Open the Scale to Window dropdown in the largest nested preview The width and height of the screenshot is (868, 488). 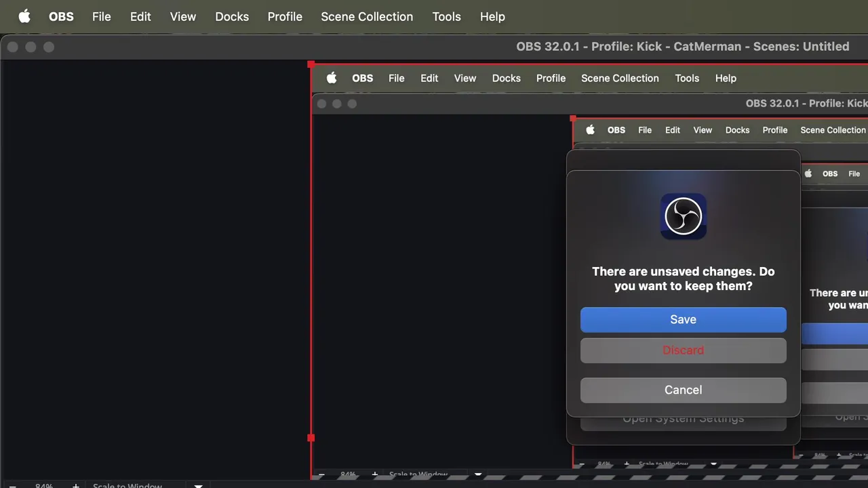click(478, 474)
